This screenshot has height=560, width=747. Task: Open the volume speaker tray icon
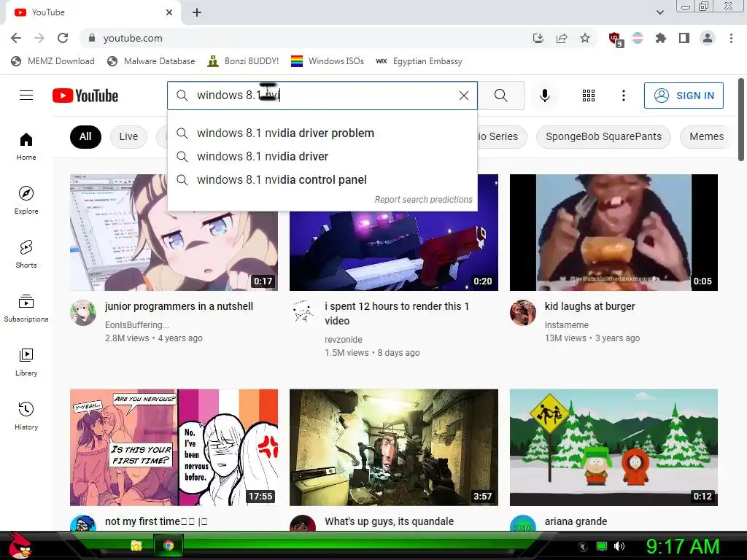(619, 546)
